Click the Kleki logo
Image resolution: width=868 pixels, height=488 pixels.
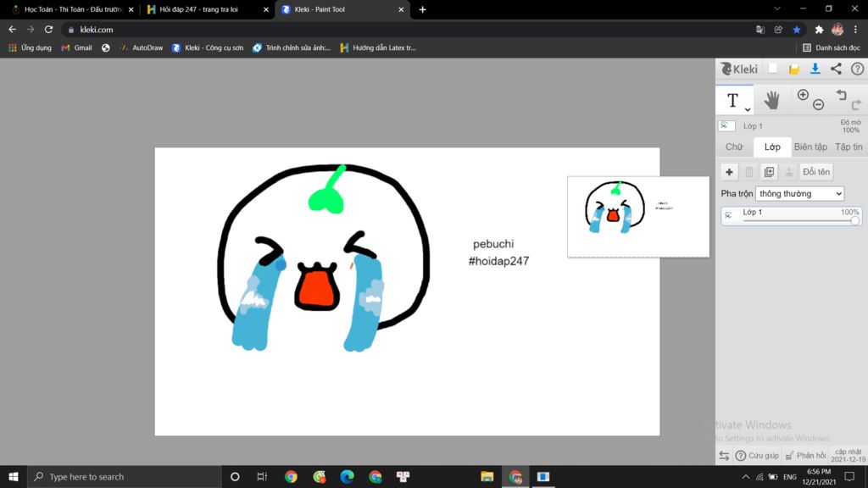pyautogui.click(x=739, y=69)
